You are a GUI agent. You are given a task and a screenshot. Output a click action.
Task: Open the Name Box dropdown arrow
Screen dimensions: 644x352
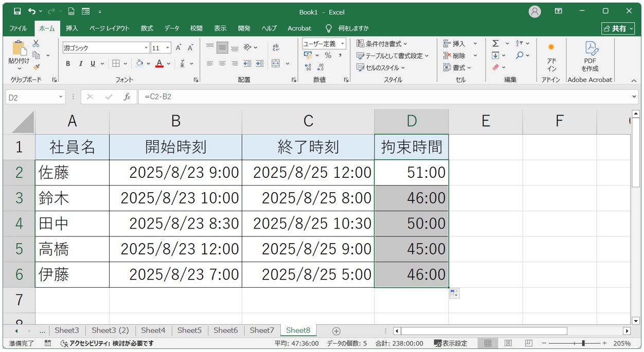pyautogui.click(x=61, y=97)
